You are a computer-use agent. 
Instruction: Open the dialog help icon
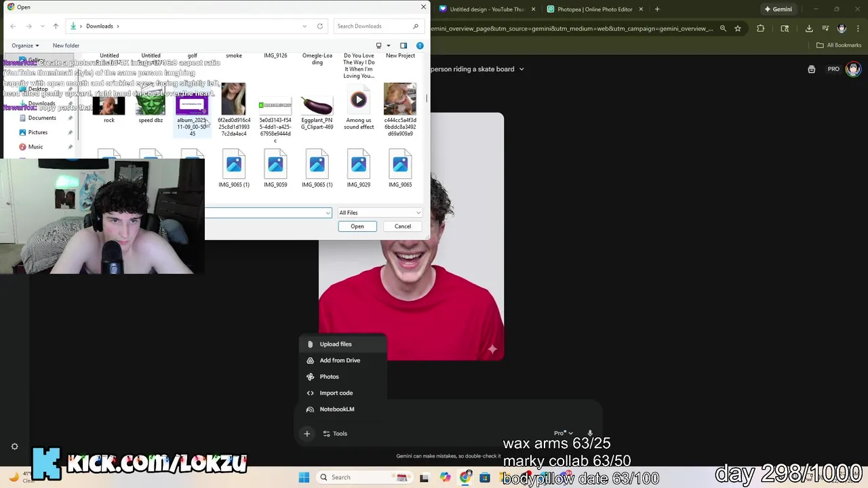(x=420, y=45)
